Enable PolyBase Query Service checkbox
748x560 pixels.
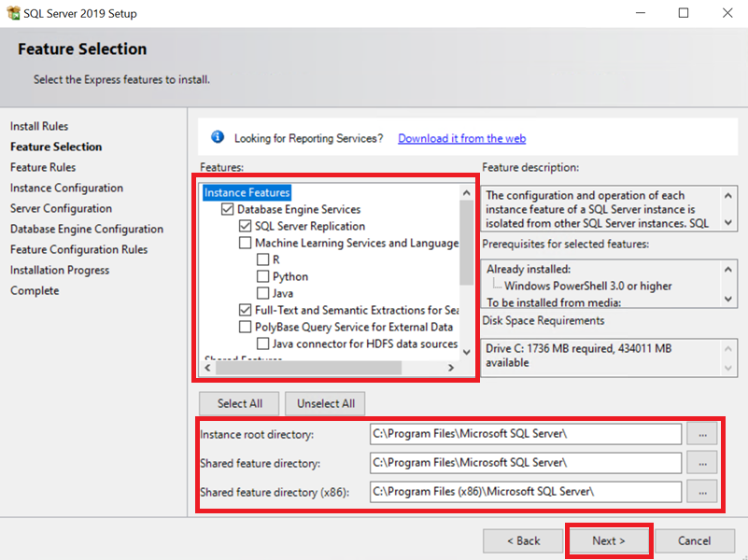[246, 327]
